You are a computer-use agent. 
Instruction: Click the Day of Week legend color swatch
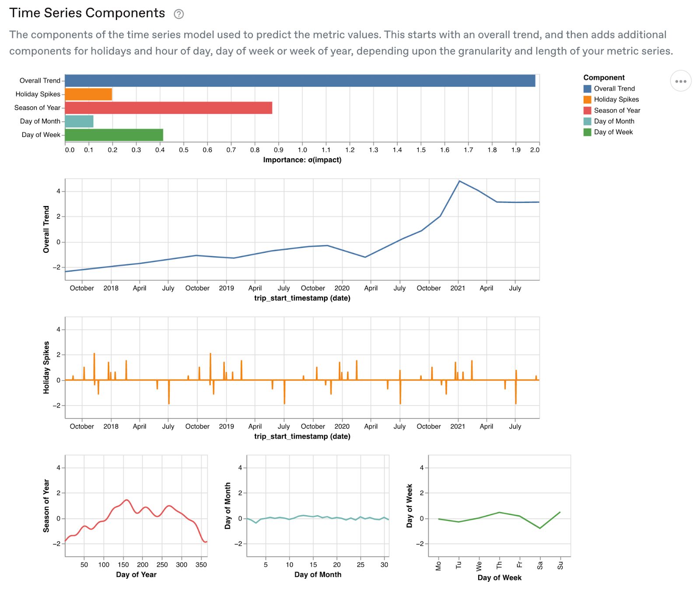click(587, 132)
